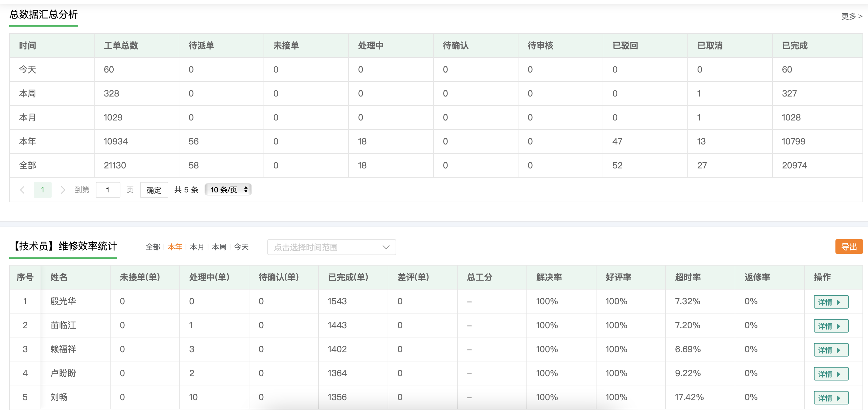
Task: Click the 待派单 column header
Action: tap(201, 45)
